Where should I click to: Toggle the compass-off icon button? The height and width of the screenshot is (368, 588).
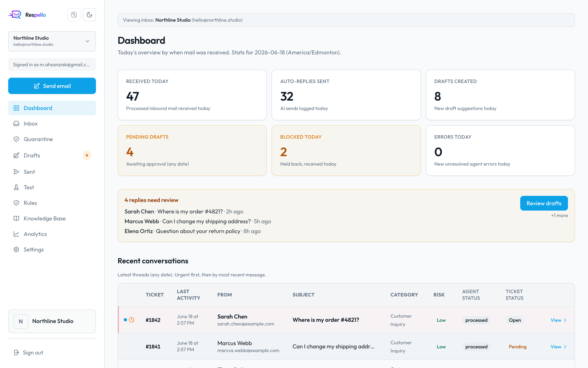tap(74, 15)
